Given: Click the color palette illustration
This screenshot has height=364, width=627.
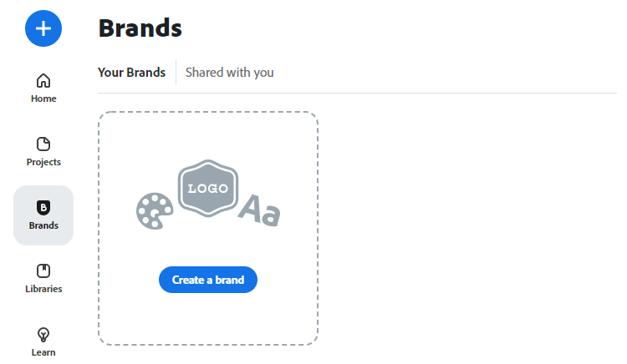Looking at the screenshot, I should [154, 211].
